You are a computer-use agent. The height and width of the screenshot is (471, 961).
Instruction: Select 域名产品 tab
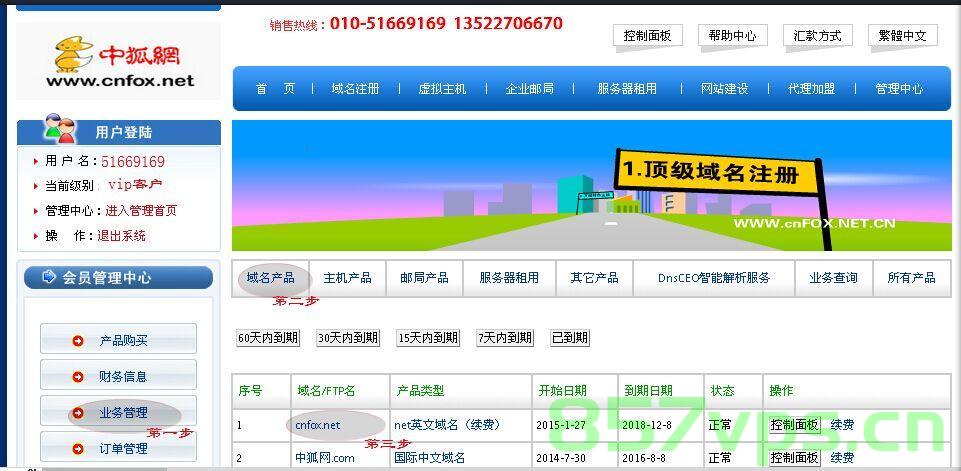pos(270,278)
